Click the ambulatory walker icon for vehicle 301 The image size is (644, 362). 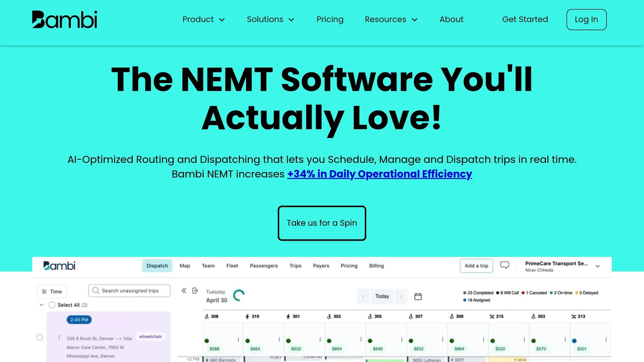tap(288, 316)
